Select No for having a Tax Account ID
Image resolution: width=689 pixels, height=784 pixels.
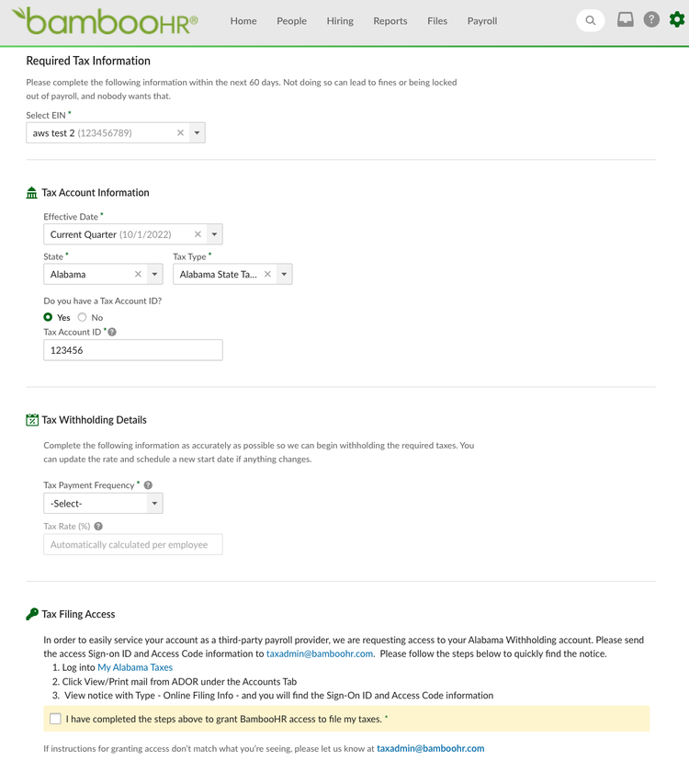click(x=82, y=317)
